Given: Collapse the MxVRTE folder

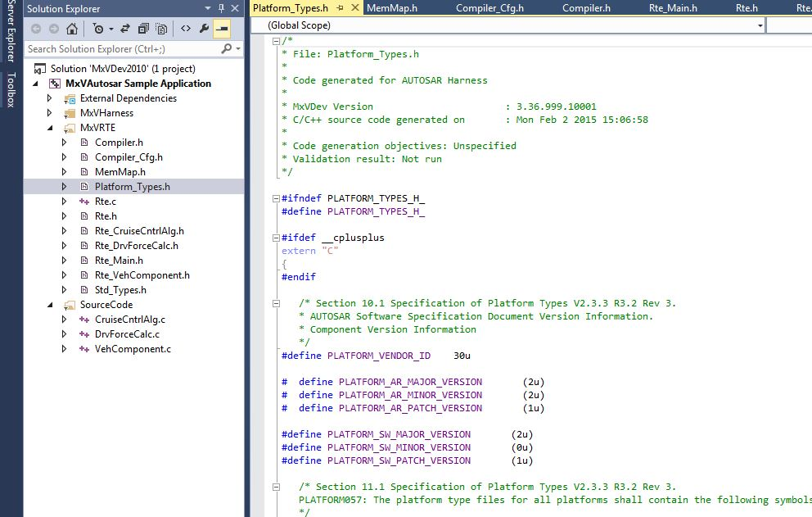Looking at the screenshot, I should pos(50,128).
